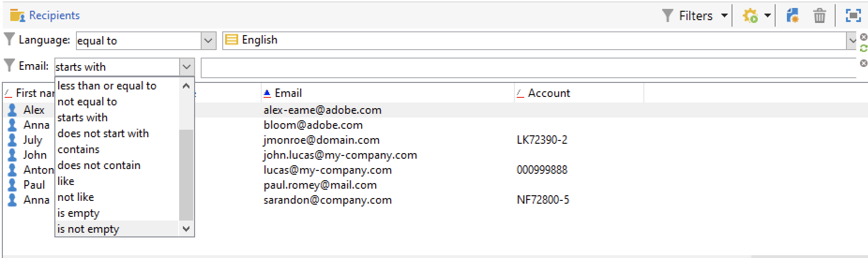Click the full-screen frame icon
This screenshot has height=258, width=868.
coord(853,16)
